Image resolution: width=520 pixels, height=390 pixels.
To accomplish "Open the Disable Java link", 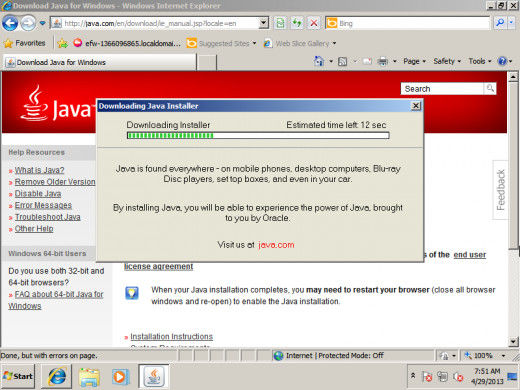I will 38,193.
